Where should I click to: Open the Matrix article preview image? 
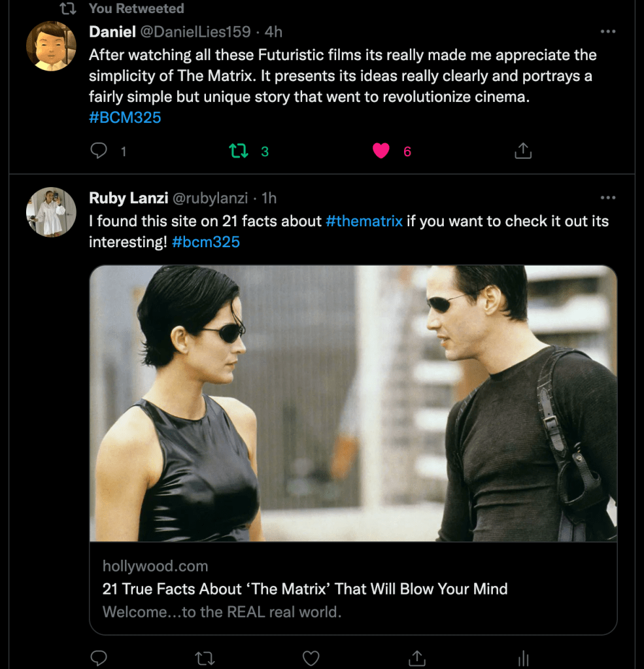point(353,403)
